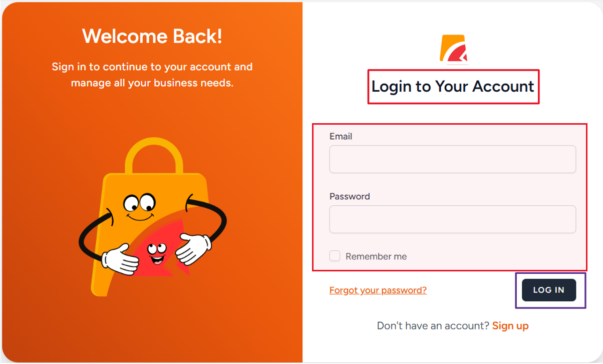Toggle the Remember me checkbox

(x=335, y=256)
